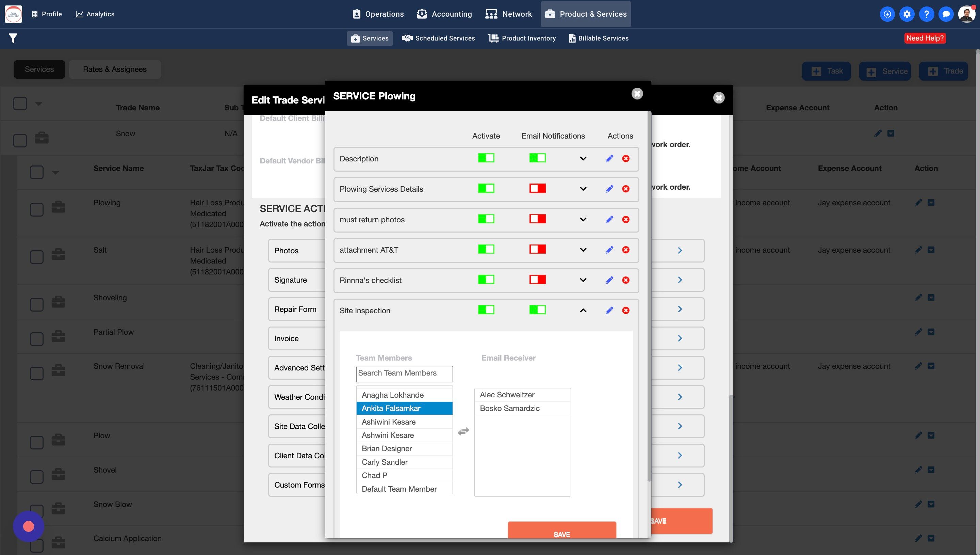Click the transfer arrows between member lists
Screen dimensions: 980x555
pyautogui.click(x=463, y=431)
